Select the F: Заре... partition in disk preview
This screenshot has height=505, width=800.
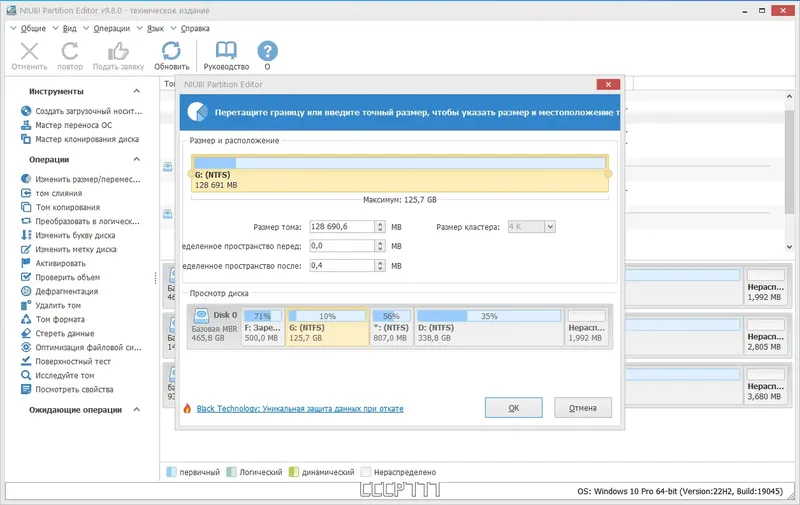263,326
